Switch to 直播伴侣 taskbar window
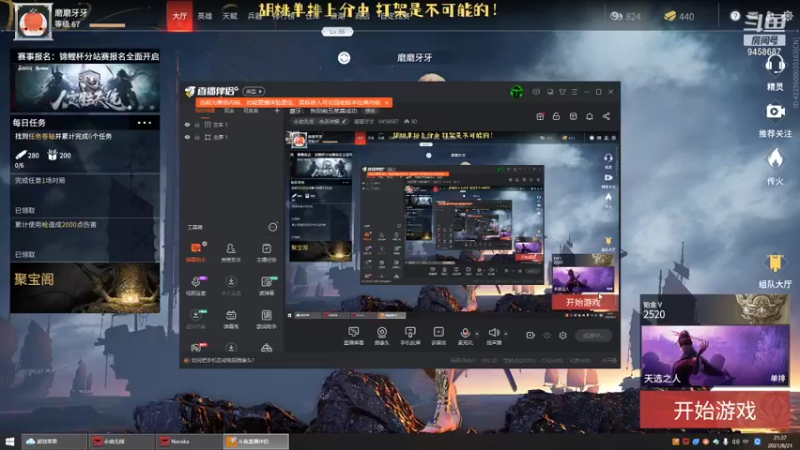This screenshot has width=800, height=450. 256,441
